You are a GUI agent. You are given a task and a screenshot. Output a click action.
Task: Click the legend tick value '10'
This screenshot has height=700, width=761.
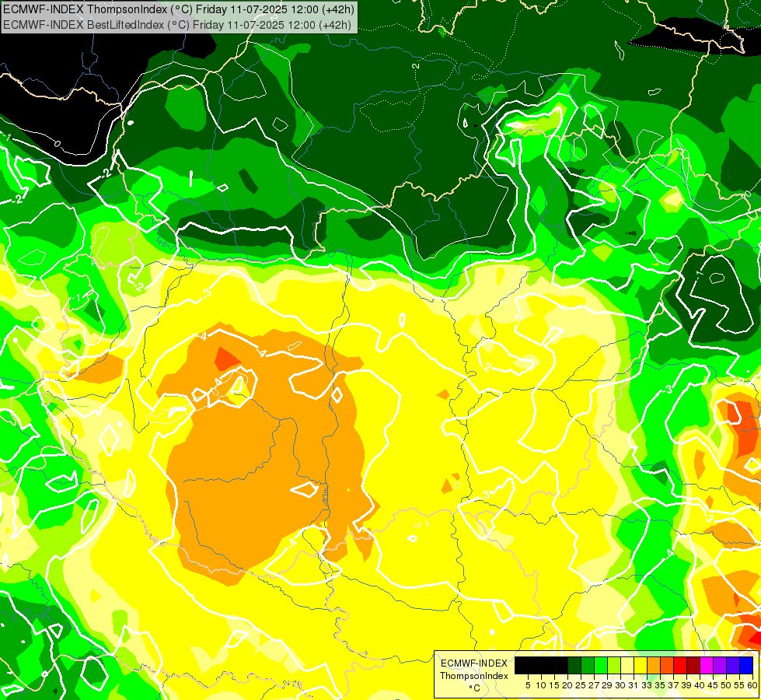point(541,685)
